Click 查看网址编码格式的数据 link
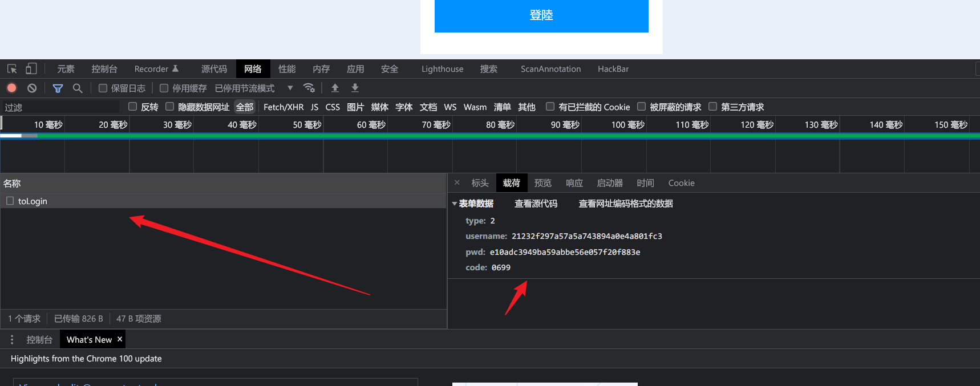This screenshot has height=386, width=980. 626,204
